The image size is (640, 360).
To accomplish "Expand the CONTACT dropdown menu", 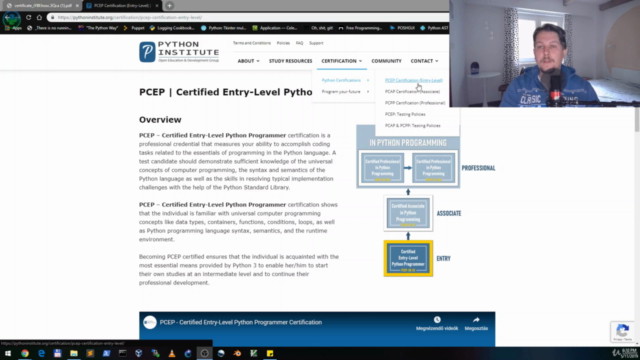I will click(x=424, y=61).
